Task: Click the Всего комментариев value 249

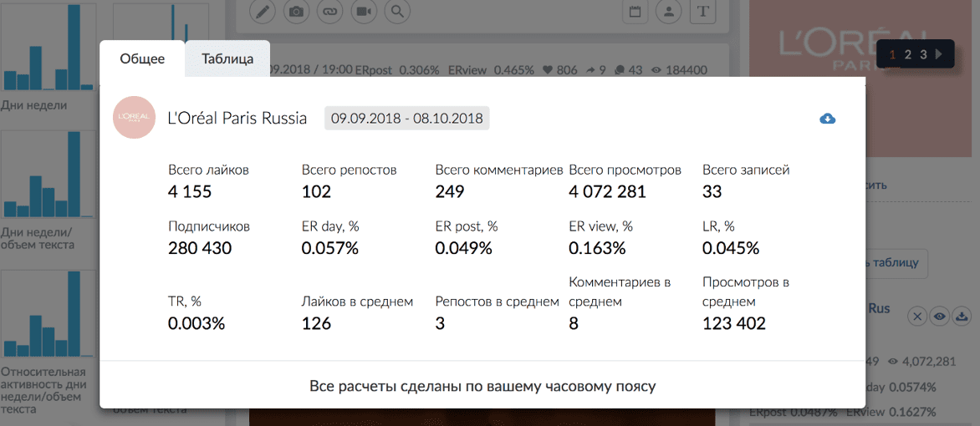Action: tap(450, 192)
